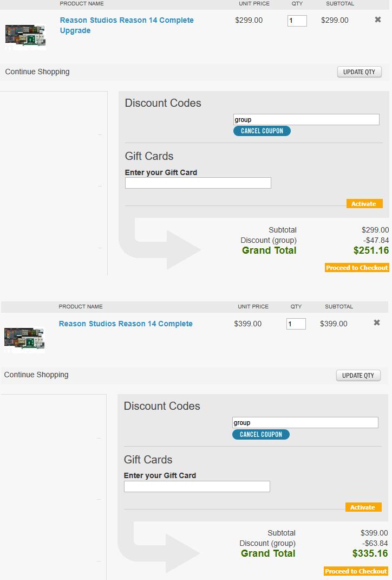Click quantity field for Reason 14 Complete
Screen dimensions: 392x580
pos(296,324)
